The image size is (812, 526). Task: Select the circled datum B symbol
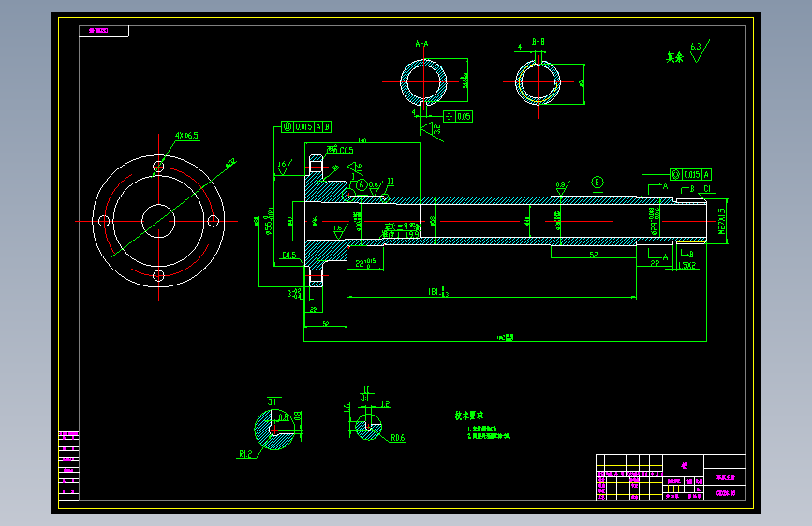coord(598,183)
